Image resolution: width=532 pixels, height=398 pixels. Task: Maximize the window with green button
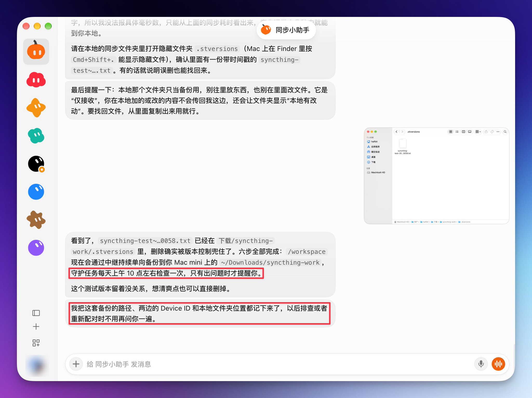[x=48, y=26]
